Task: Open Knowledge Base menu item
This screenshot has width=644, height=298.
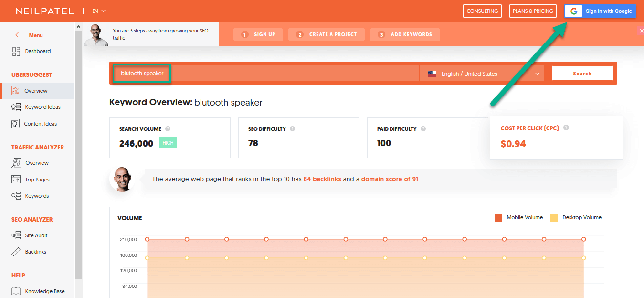Action: coord(45,291)
